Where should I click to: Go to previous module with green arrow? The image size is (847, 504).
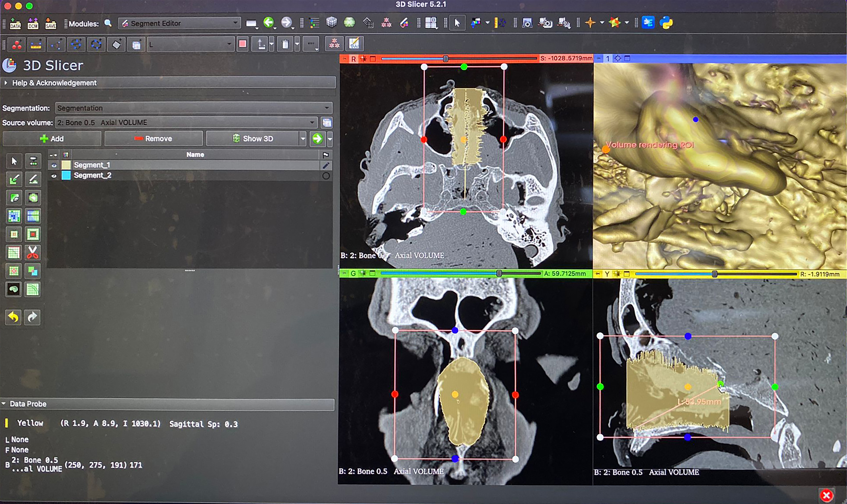pyautogui.click(x=268, y=23)
